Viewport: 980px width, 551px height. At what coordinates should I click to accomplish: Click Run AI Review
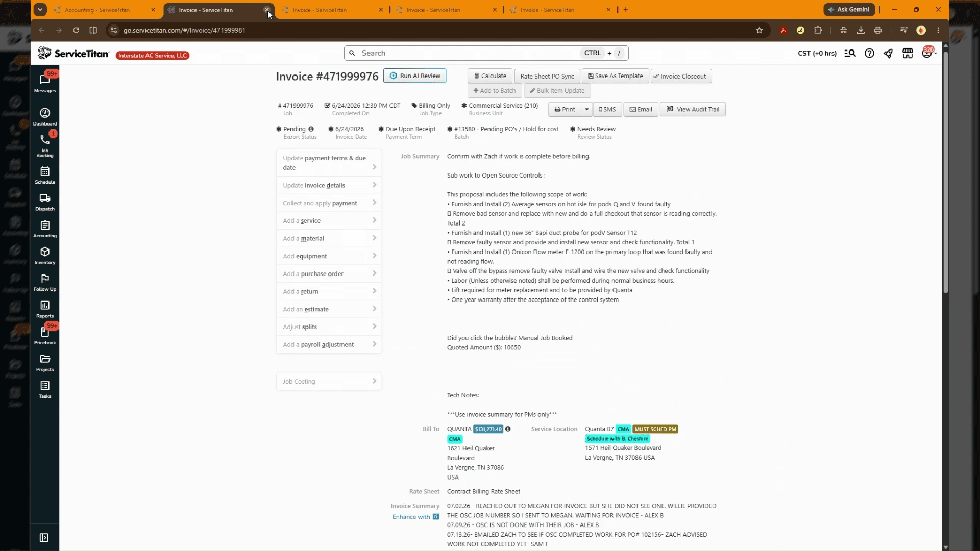click(x=415, y=76)
